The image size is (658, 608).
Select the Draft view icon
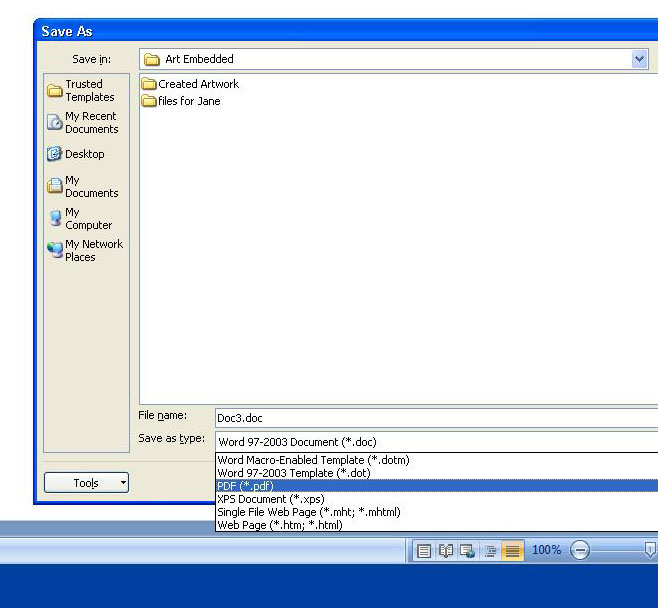click(x=512, y=550)
